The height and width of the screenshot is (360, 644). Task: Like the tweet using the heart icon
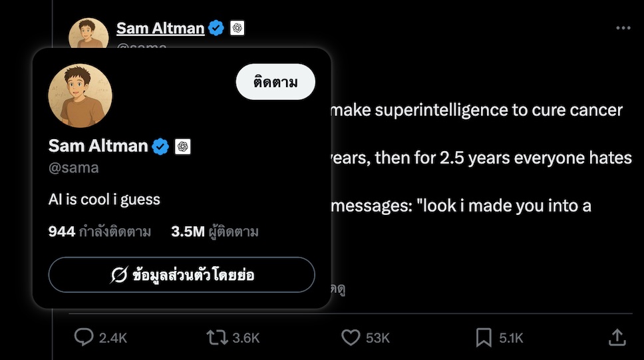[x=351, y=337]
